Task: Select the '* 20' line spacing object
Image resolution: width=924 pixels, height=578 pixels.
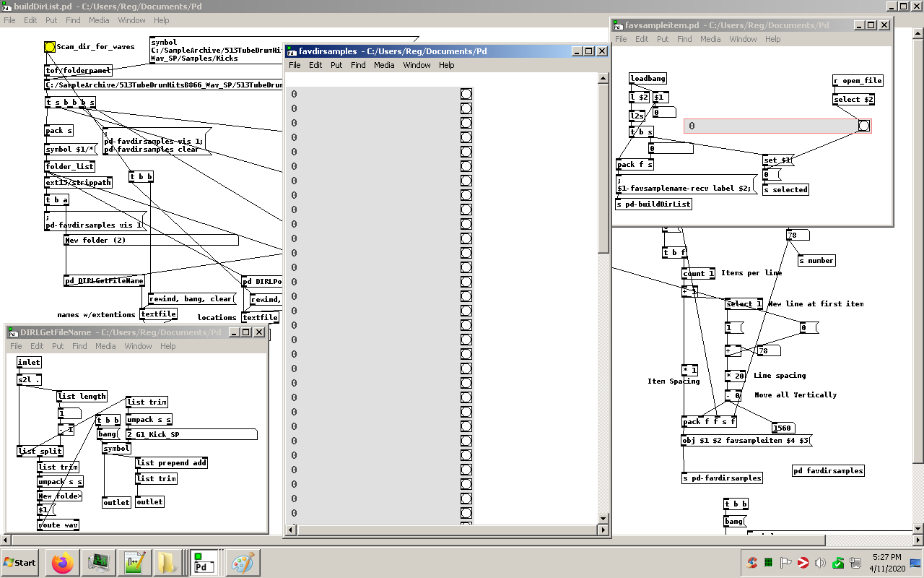Action: (736, 376)
